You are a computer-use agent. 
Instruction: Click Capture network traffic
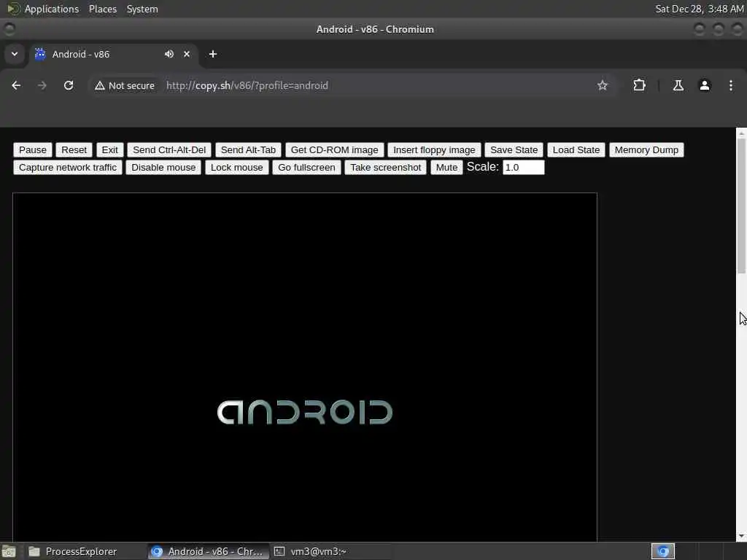[68, 168]
